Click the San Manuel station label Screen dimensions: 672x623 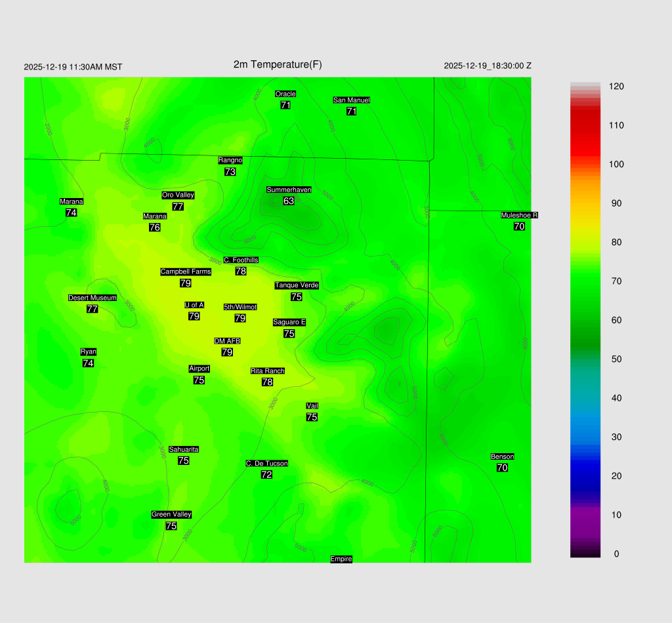[351, 100]
